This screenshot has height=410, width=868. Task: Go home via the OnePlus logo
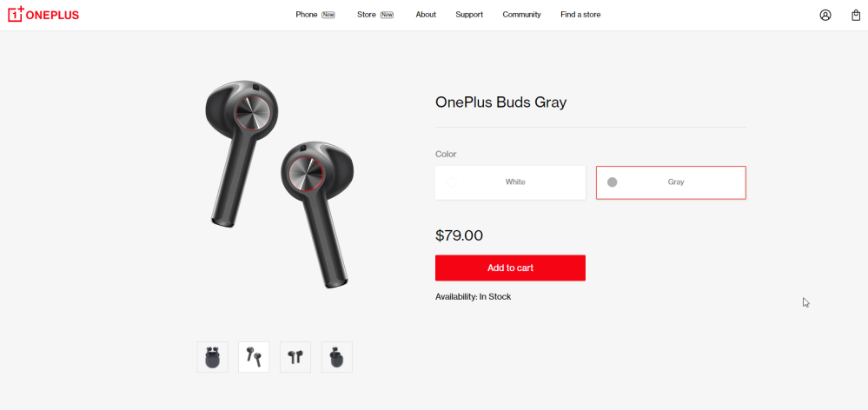(43, 15)
